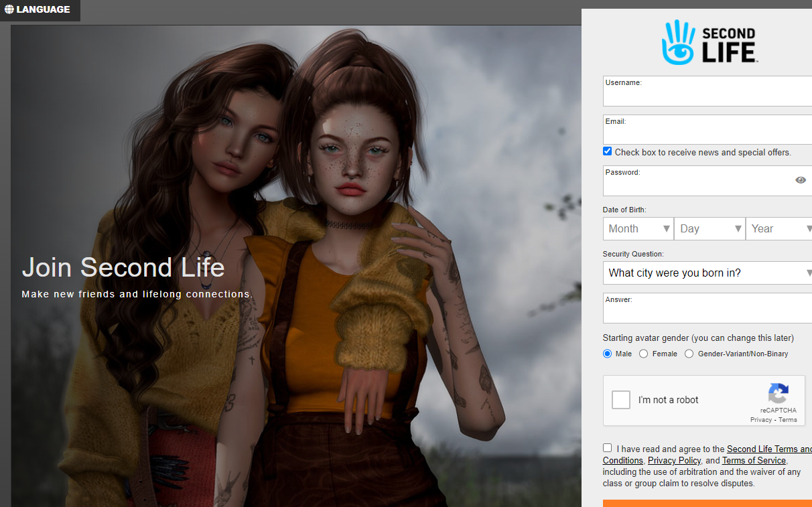Screen dimensions: 812x507
Task: Open the Year dropdown
Action: (x=779, y=228)
